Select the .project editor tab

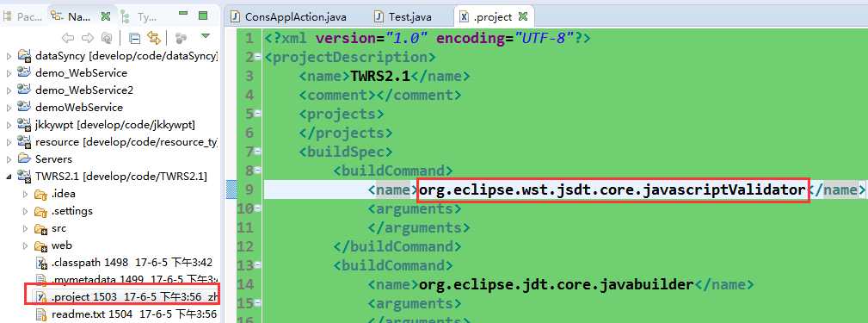click(x=486, y=16)
